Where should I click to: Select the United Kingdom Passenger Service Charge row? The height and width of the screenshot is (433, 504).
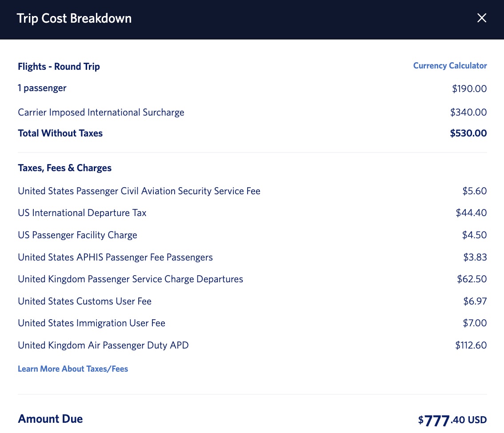coord(130,279)
